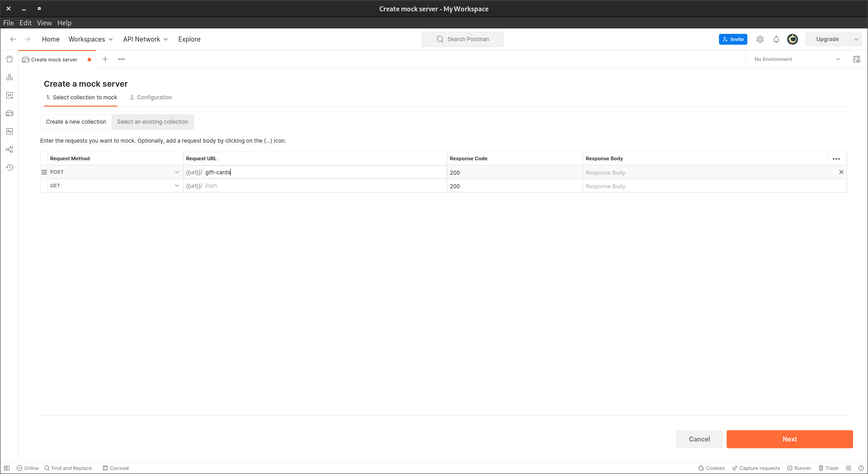The image size is (868, 474).
Task: Switch to the Select an existing collection tab
Action: [x=153, y=121]
